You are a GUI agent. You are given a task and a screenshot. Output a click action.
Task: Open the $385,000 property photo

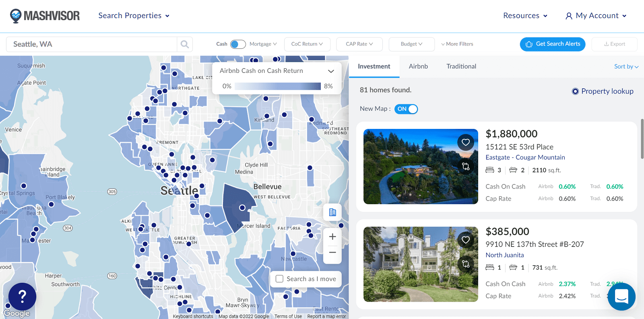coord(421,264)
